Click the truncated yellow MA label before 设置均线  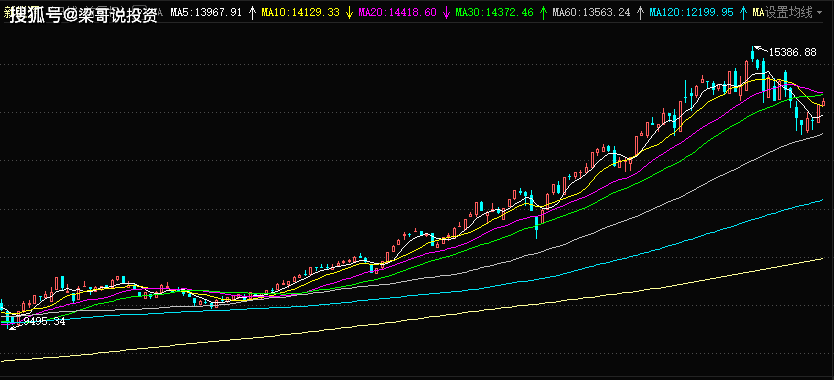[x=758, y=13]
